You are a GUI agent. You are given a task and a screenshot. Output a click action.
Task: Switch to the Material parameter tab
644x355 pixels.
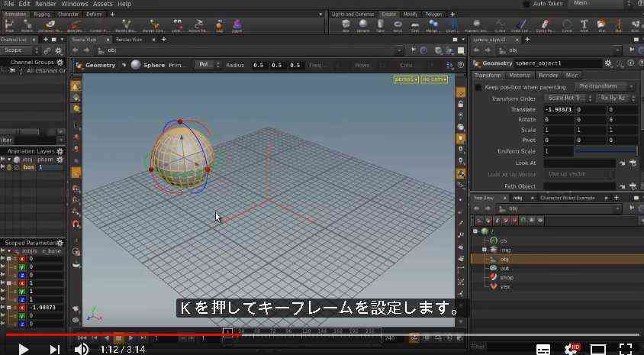pyautogui.click(x=519, y=75)
